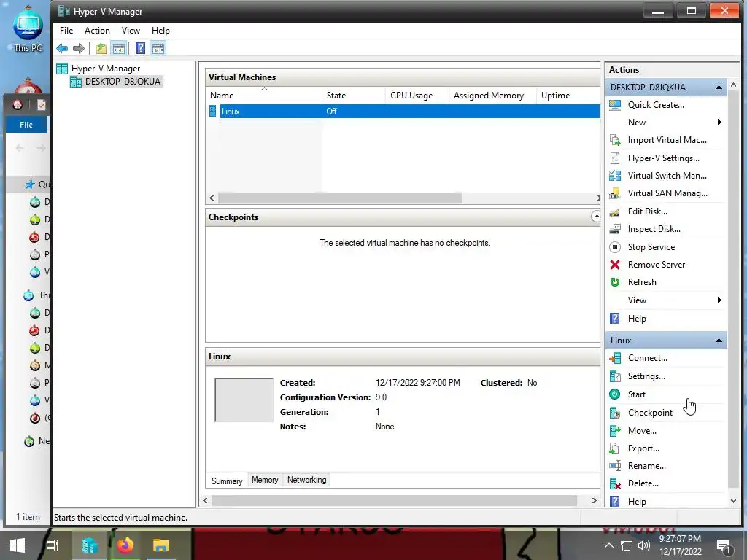Screen dimensions: 747x560
Task: Collapse the Linux actions section
Action: (x=719, y=341)
